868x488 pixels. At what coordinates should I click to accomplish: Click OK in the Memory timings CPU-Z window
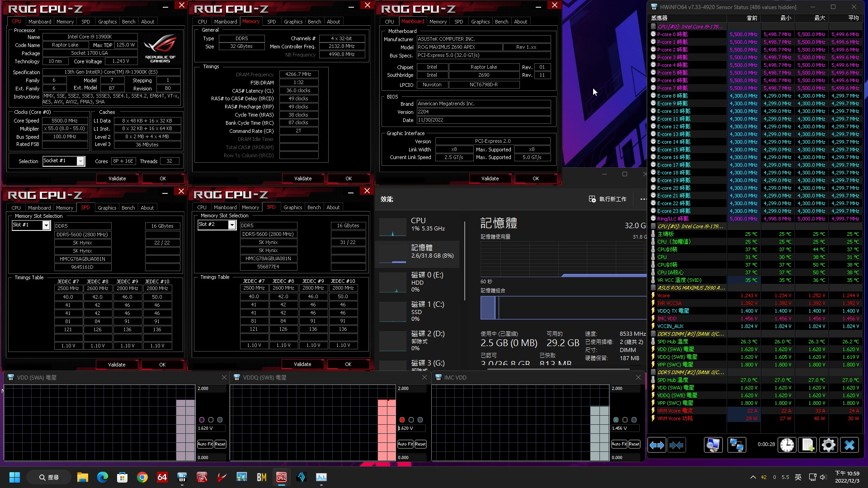349,178
